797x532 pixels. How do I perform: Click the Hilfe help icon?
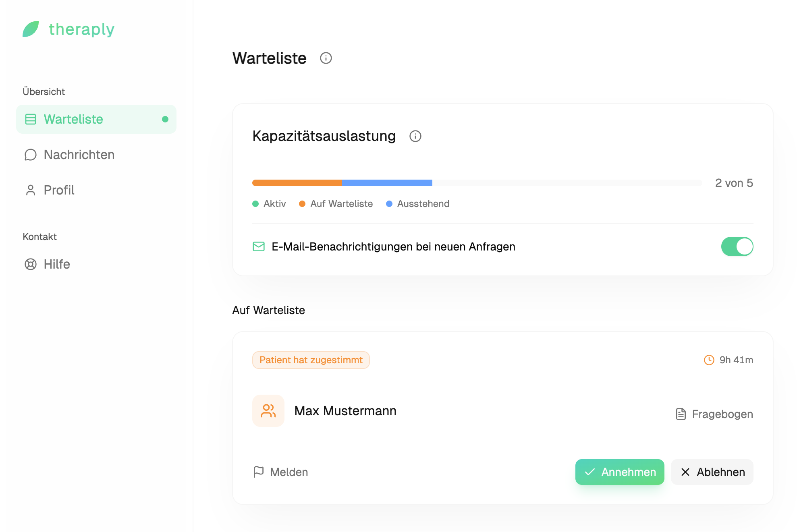point(30,264)
